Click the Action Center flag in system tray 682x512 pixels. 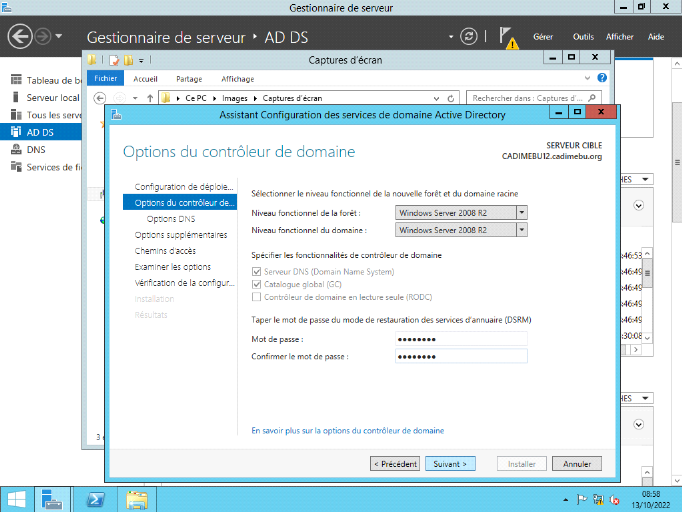click(x=582, y=499)
